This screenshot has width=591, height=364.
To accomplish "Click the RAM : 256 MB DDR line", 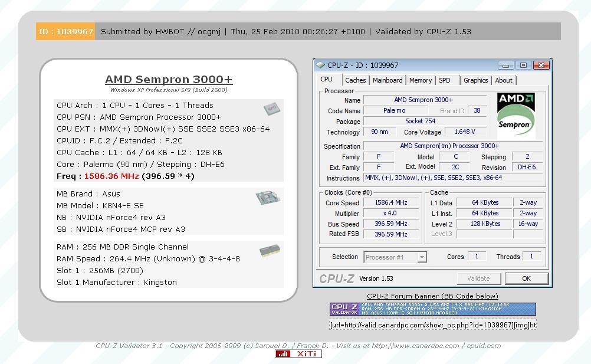I will [x=123, y=247].
